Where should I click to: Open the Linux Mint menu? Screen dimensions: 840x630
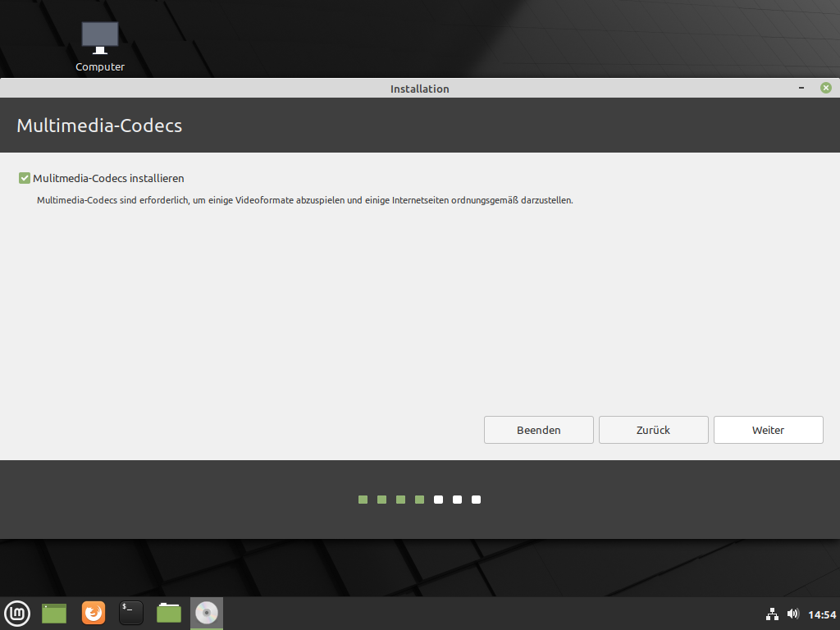[17, 613]
